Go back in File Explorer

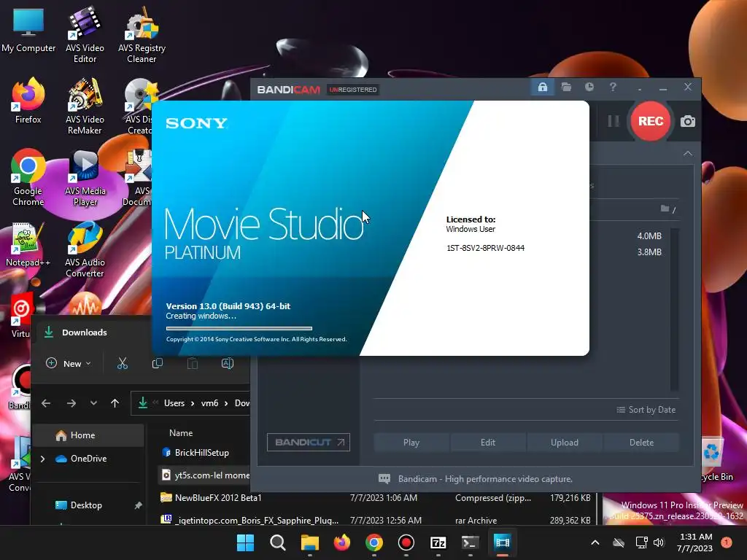pyautogui.click(x=46, y=403)
